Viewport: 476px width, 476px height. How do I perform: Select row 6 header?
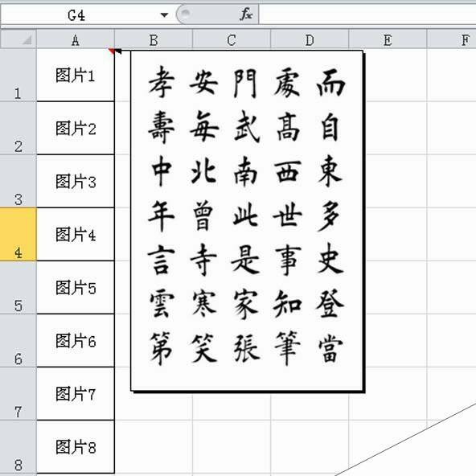pos(18,340)
